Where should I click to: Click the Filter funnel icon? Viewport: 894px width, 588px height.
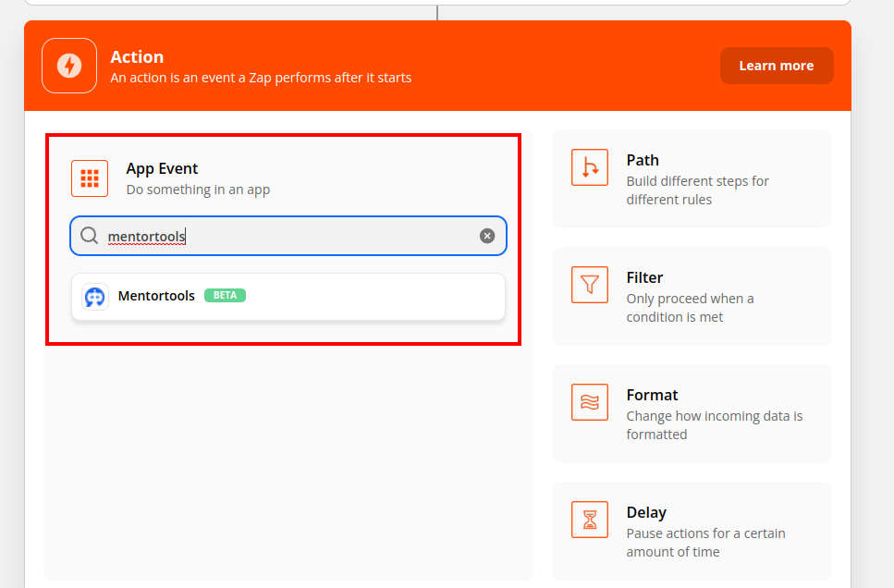[x=590, y=285]
